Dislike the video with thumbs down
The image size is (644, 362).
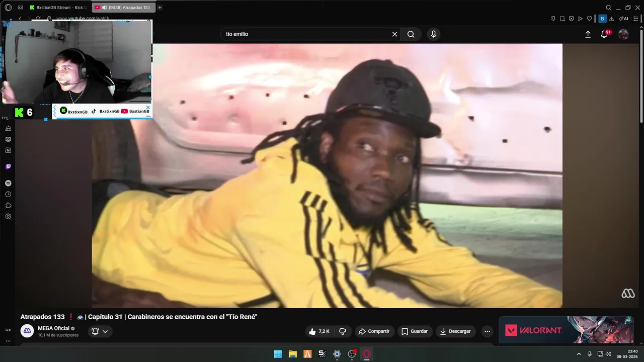click(x=343, y=331)
